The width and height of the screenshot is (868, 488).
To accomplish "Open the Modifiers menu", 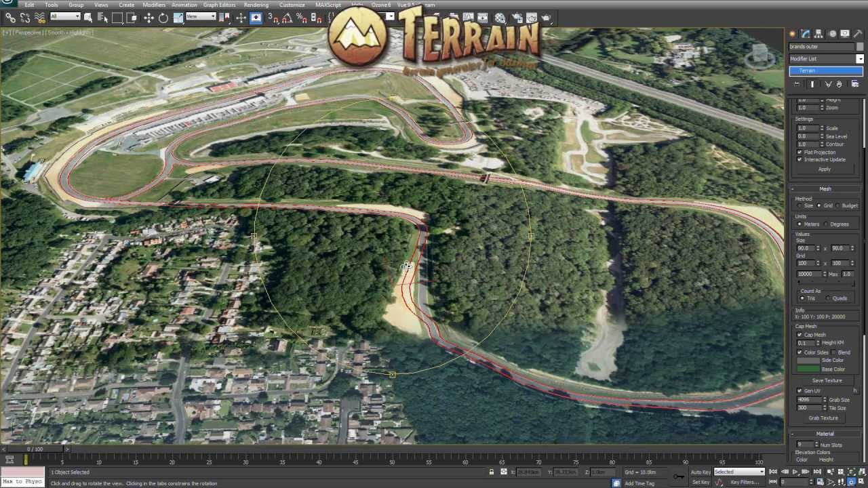I will coord(153,5).
